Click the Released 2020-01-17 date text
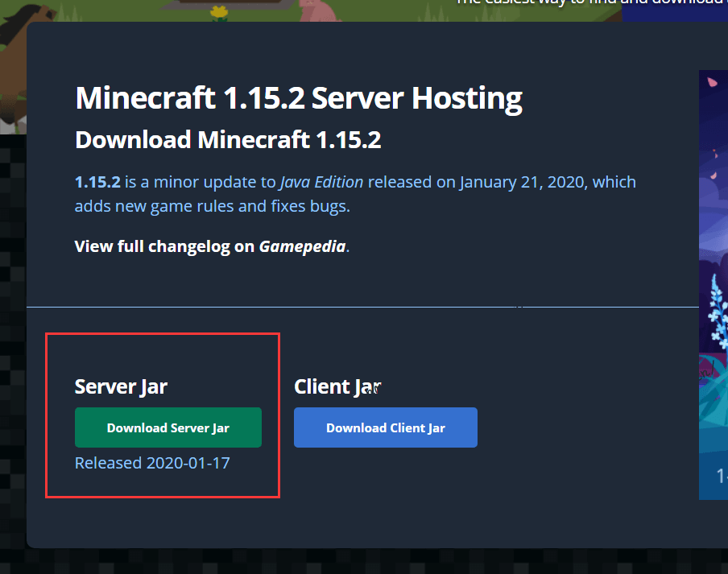Viewport: 728px width, 574px height. [152, 463]
